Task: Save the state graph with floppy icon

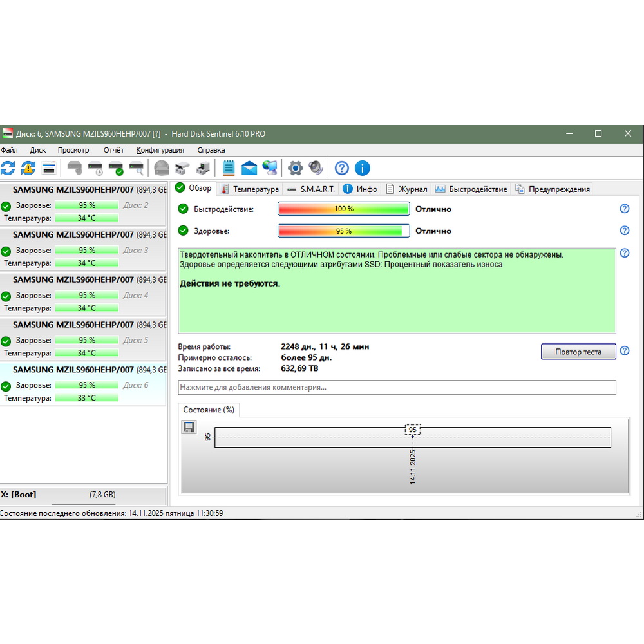Action: pos(189,427)
